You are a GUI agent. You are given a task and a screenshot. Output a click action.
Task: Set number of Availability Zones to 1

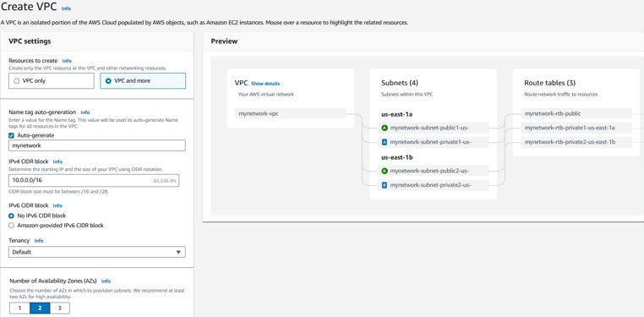(19, 308)
